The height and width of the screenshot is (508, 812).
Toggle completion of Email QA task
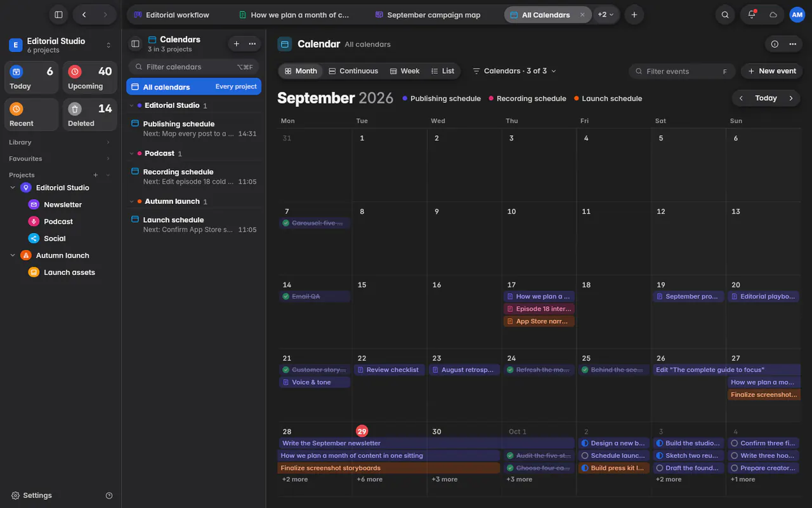[286, 297]
